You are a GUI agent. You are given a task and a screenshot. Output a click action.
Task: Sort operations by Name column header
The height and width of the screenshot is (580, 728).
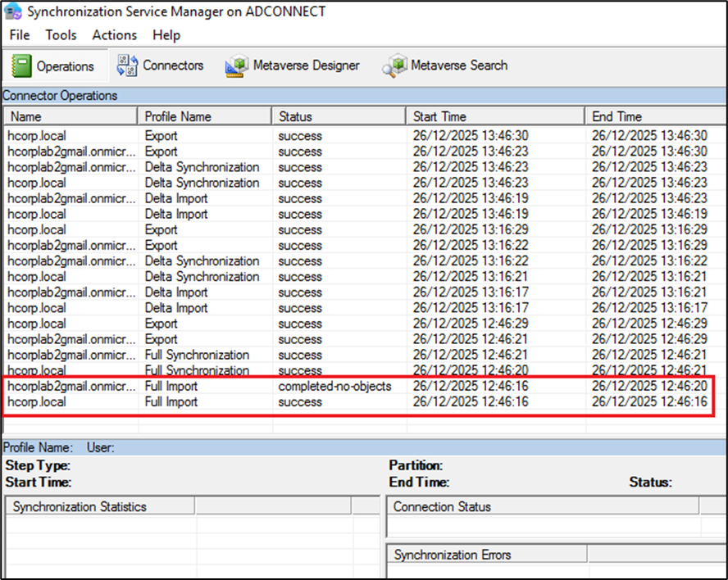pos(70,116)
